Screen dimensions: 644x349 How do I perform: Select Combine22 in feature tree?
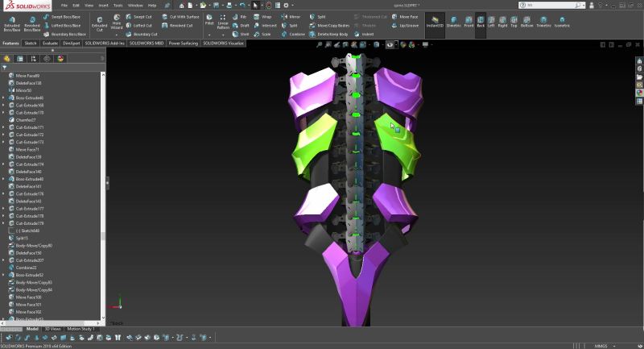pyautogui.click(x=26, y=268)
